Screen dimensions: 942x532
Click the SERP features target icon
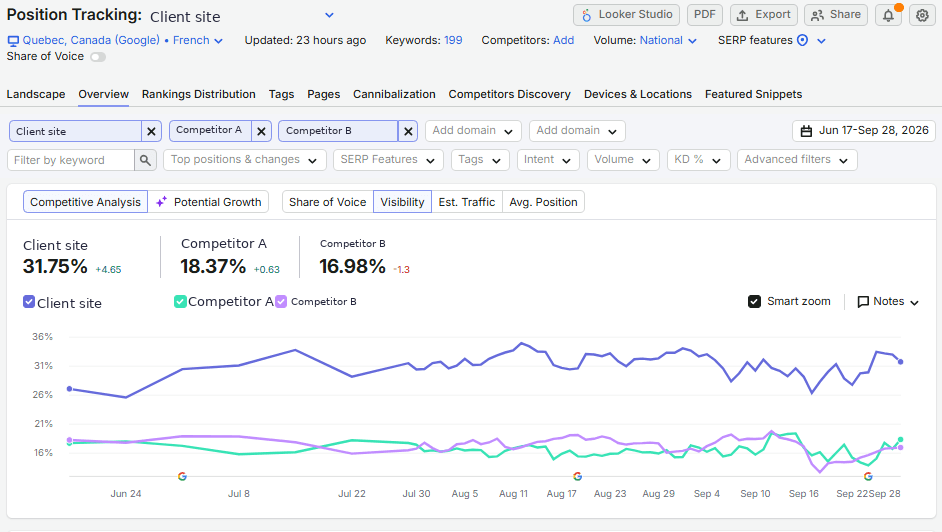(802, 40)
